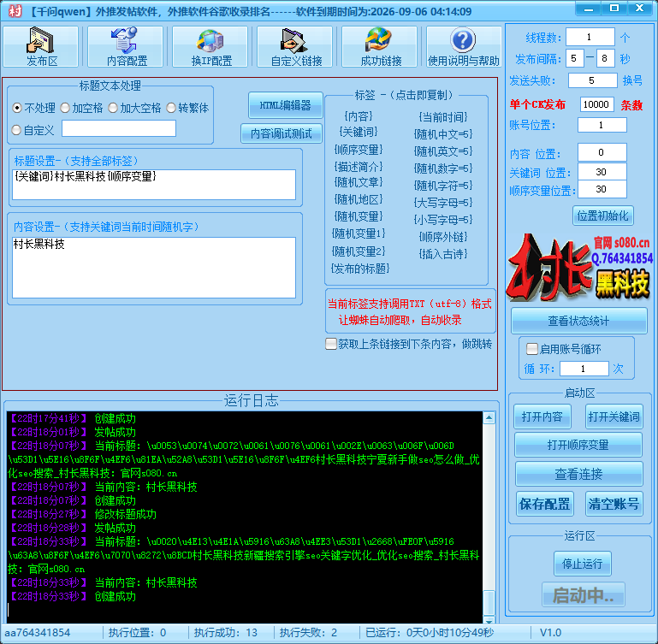Click the 自定义 text input box
Viewport: 658px width, 644px height.
(119, 128)
